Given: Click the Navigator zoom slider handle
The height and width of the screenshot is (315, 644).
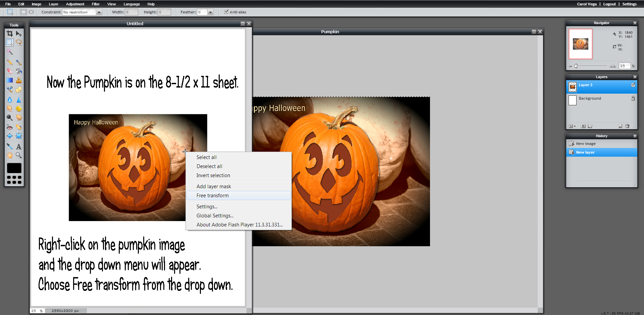Looking at the screenshot, I should 576,66.
